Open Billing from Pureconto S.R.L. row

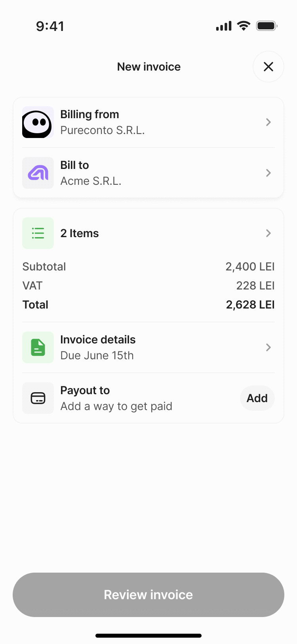pyautogui.click(x=148, y=122)
